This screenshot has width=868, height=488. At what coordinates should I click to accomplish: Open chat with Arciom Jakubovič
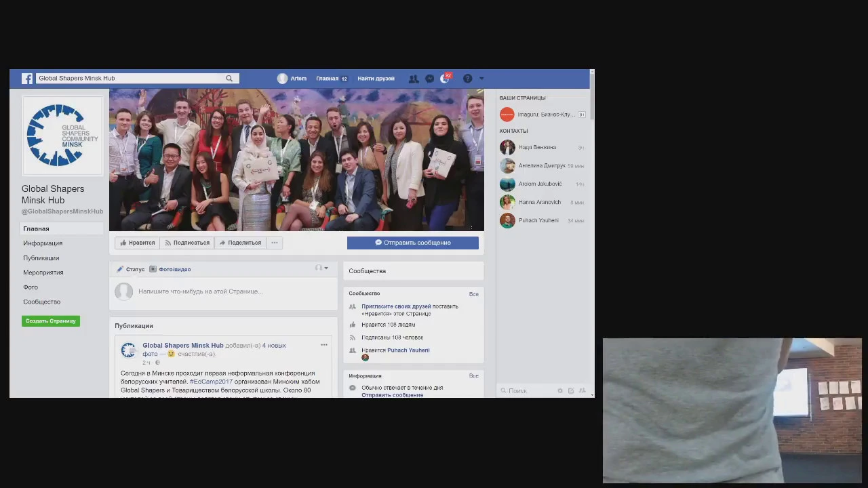click(x=542, y=184)
